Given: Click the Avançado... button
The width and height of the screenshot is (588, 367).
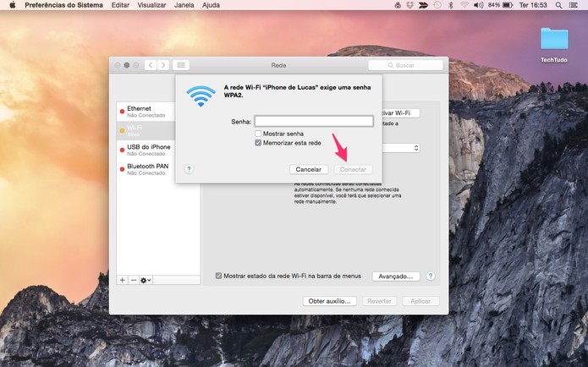Looking at the screenshot, I should pyautogui.click(x=396, y=277).
